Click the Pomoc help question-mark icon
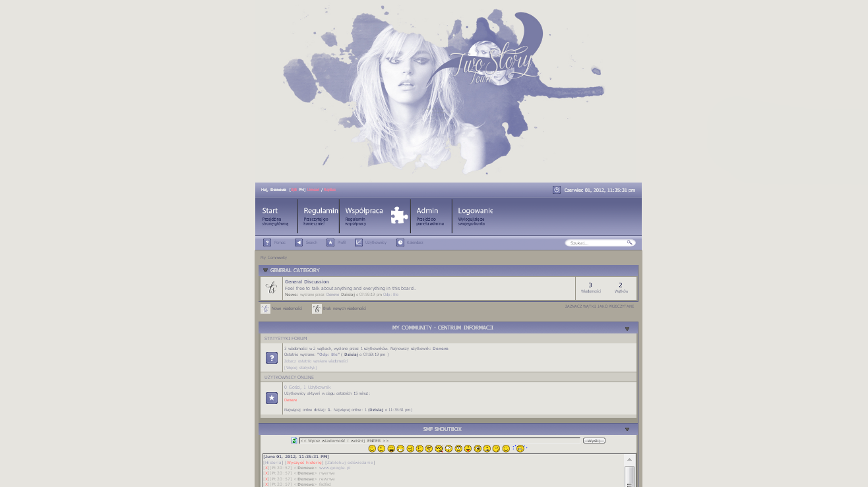This screenshot has height=487, width=868. click(267, 243)
